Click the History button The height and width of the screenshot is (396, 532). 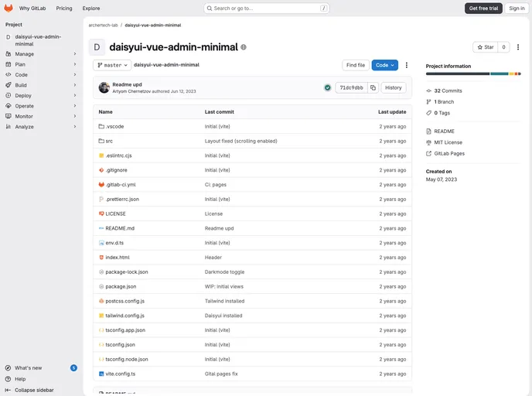click(394, 87)
